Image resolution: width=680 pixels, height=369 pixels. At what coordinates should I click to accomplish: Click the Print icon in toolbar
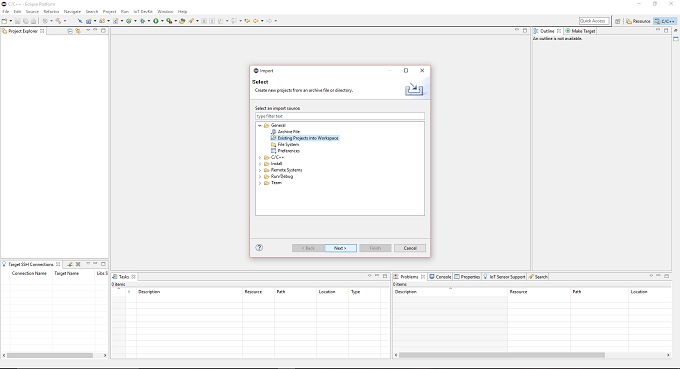point(33,21)
